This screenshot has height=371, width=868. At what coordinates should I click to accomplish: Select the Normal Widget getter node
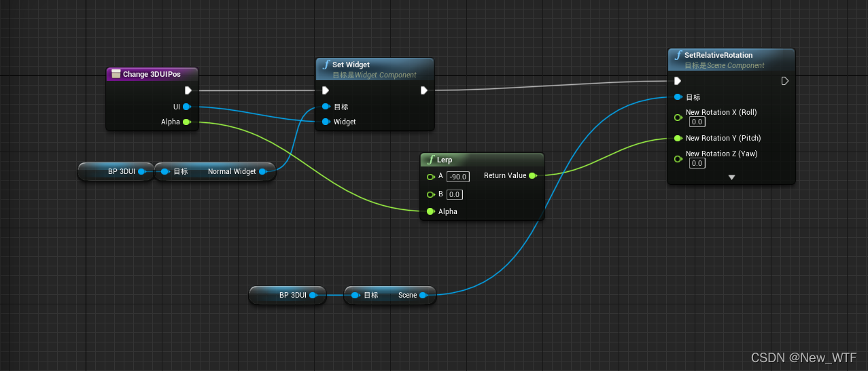tap(215, 171)
